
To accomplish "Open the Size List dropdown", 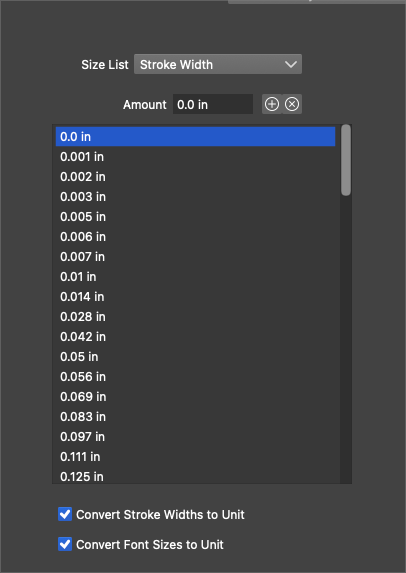I will tap(218, 64).
